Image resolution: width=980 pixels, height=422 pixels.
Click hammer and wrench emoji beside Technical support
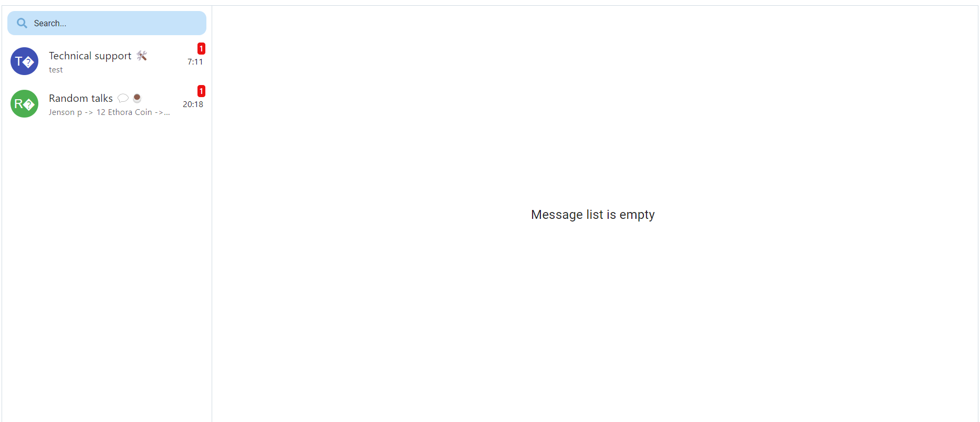point(142,56)
